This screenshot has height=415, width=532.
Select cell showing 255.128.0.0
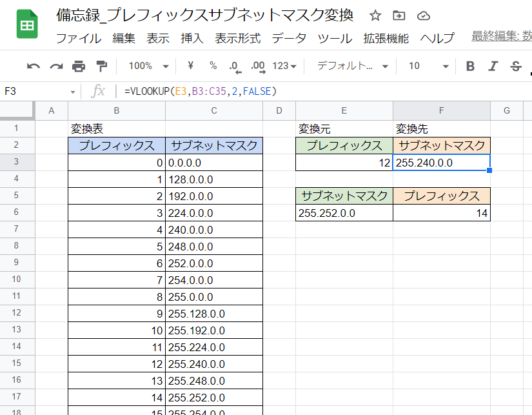pos(213,314)
